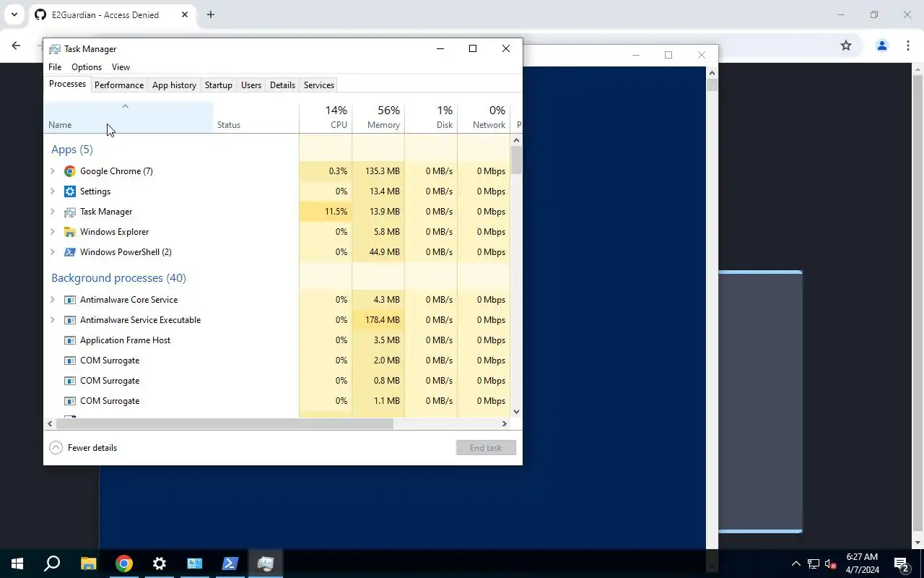The height and width of the screenshot is (578, 924).
Task: Click the network status tray icon
Action: pyautogui.click(x=814, y=564)
